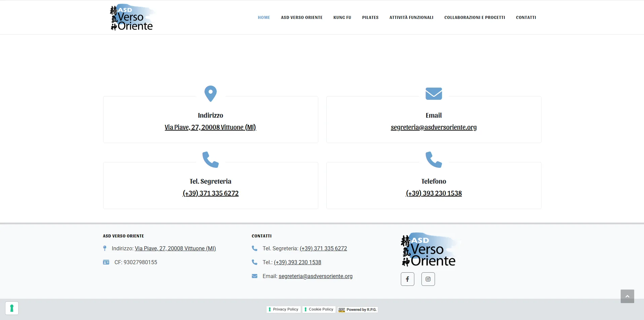Click the footer ASD VERSO ORIENTE heading
The image size is (644, 320).
(123, 236)
